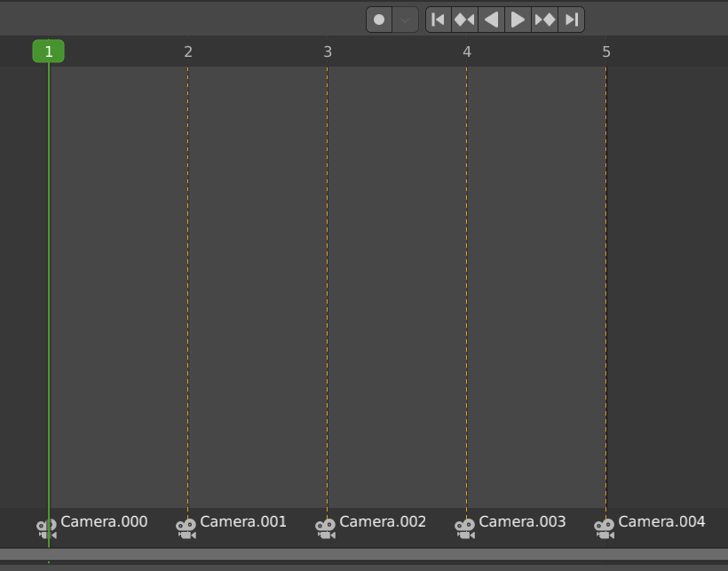Screen dimensions: 728x571
Task: Click frame 2 on the timeline ruler
Action: pos(187,51)
